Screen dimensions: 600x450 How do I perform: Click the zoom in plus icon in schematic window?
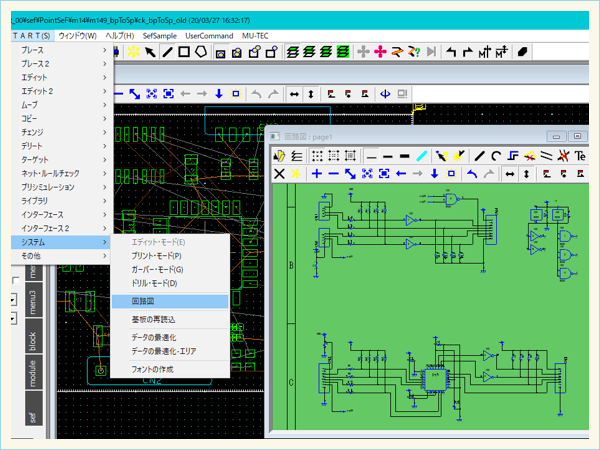(x=316, y=174)
